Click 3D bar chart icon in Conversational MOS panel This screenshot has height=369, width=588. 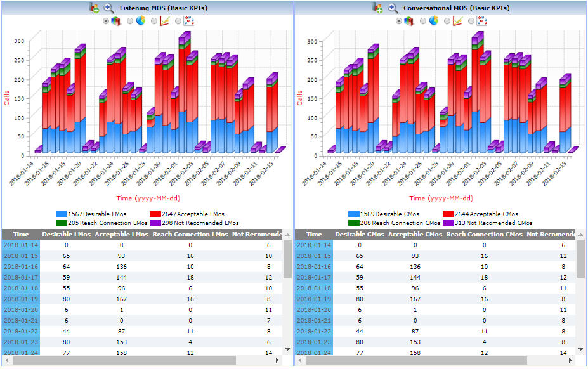click(408, 21)
